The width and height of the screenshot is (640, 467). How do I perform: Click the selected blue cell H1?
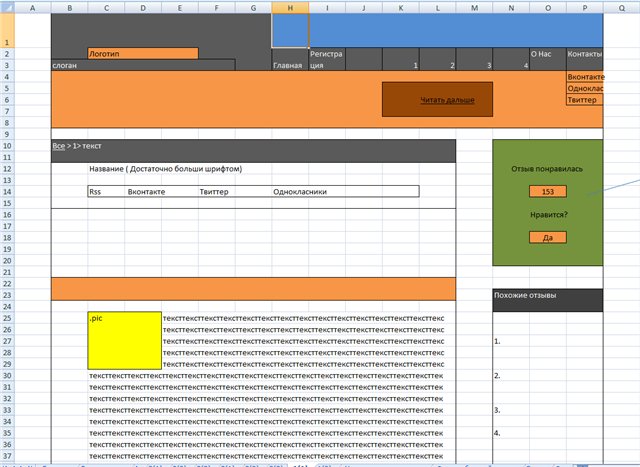tap(290, 31)
